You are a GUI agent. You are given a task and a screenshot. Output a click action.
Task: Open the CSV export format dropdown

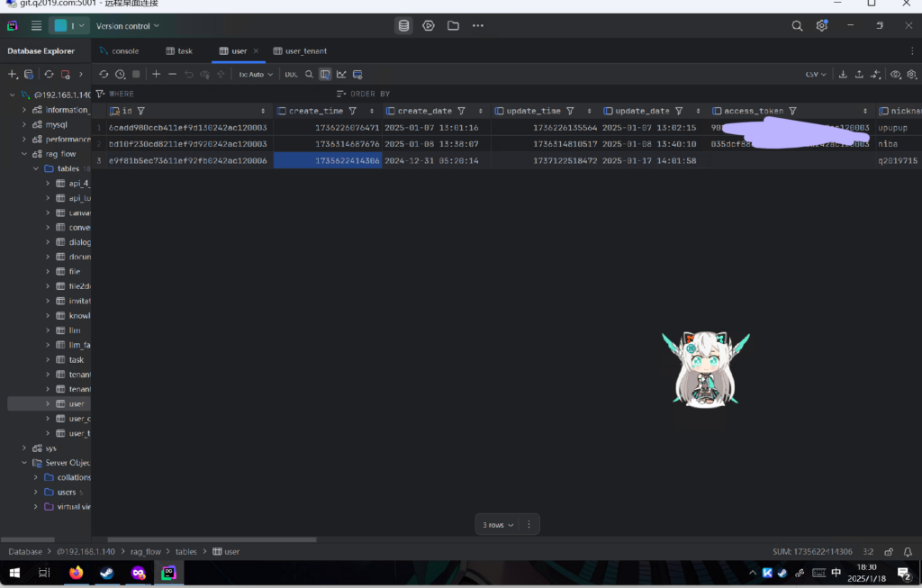pos(816,75)
